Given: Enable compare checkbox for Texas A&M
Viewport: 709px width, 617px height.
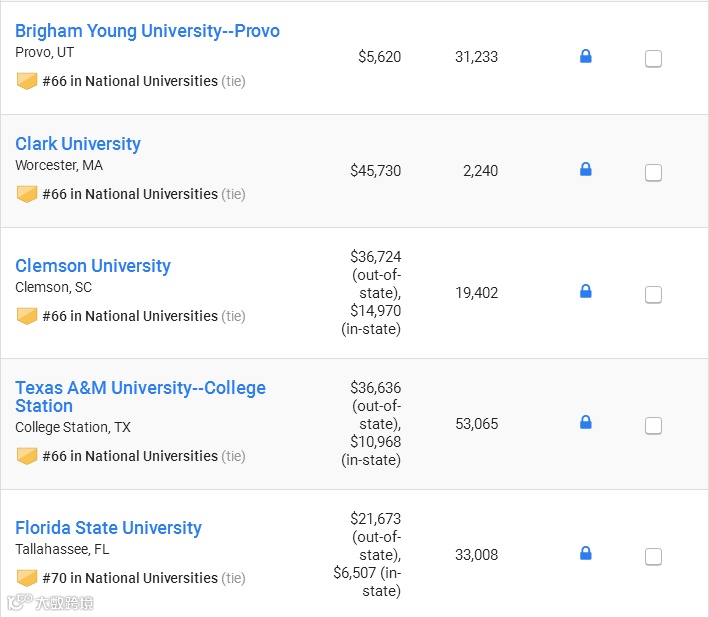Looking at the screenshot, I should [653, 426].
